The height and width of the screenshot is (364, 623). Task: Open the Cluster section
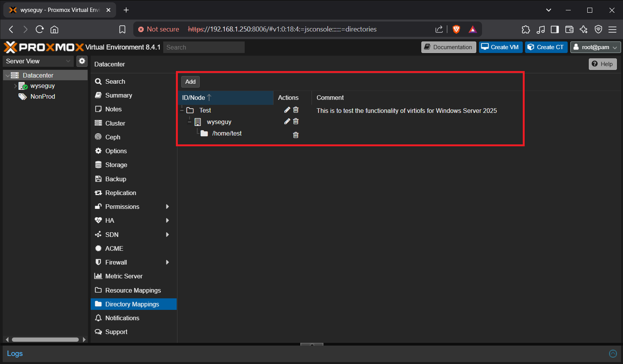coord(134,123)
